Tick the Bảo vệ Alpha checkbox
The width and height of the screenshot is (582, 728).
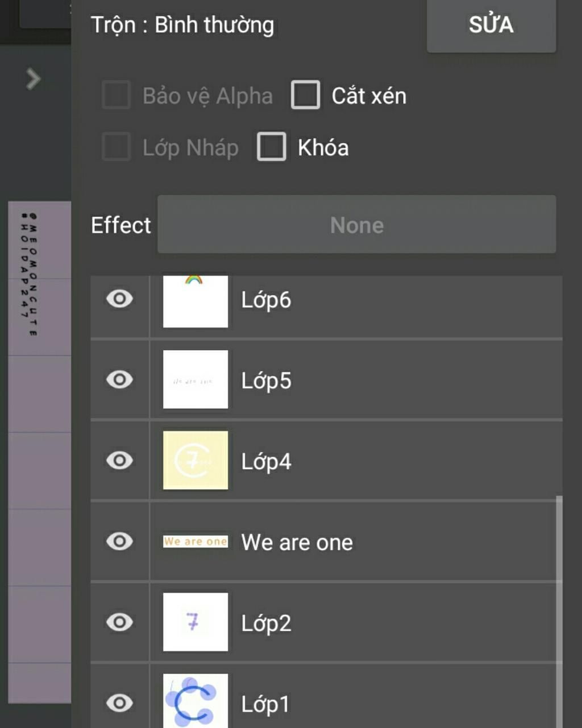click(116, 94)
